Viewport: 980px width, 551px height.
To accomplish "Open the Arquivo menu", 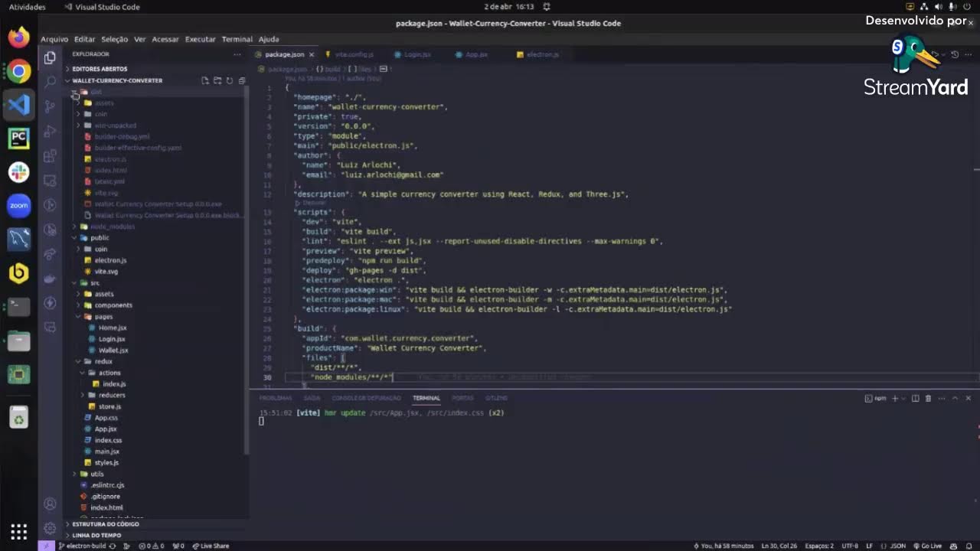I will (x=54, y=39).
